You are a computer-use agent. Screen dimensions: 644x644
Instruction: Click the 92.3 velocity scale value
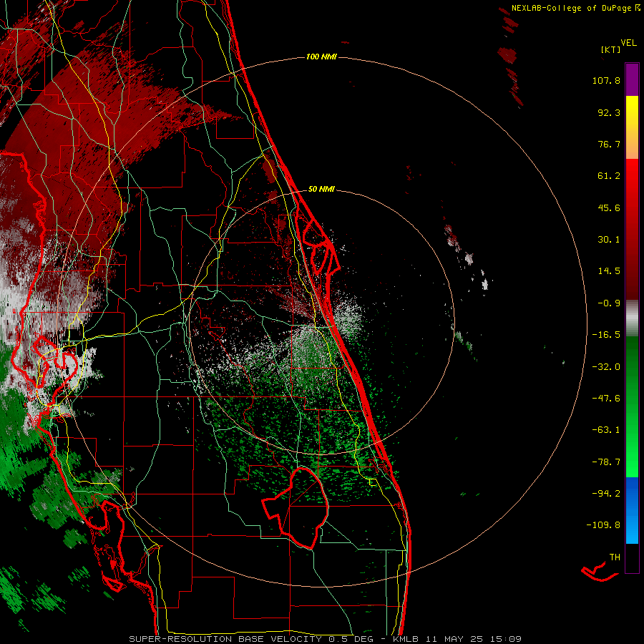(x=609, y=112)
